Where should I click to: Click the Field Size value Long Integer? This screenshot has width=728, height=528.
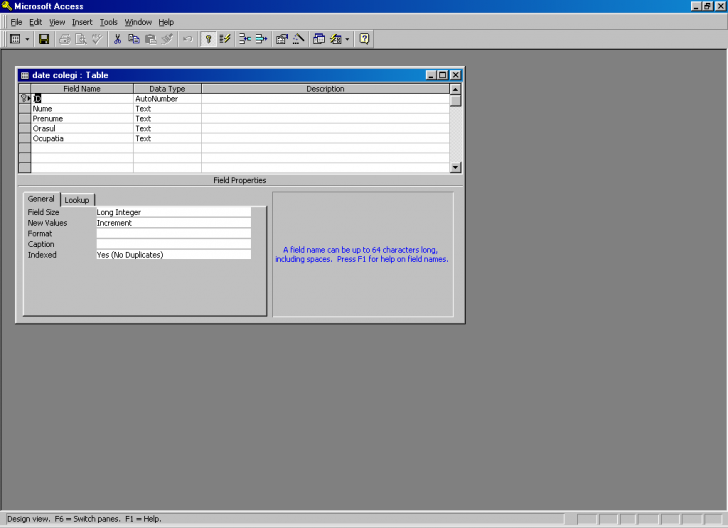(173, 212)
